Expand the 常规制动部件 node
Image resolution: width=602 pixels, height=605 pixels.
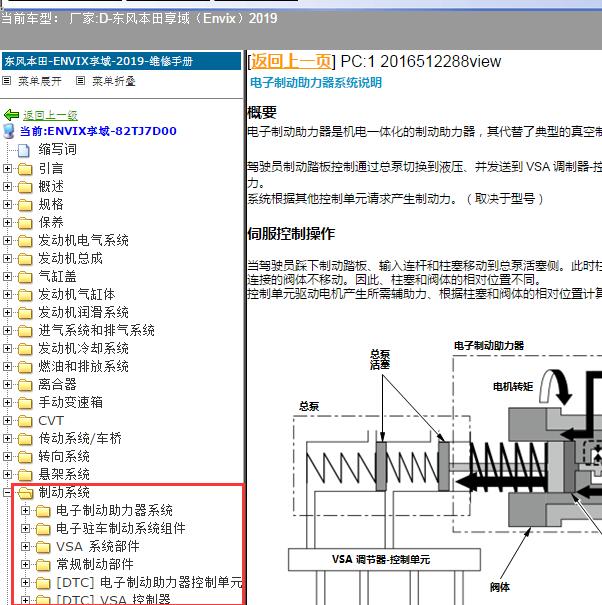pyautogui.click(x=25, y=565)
